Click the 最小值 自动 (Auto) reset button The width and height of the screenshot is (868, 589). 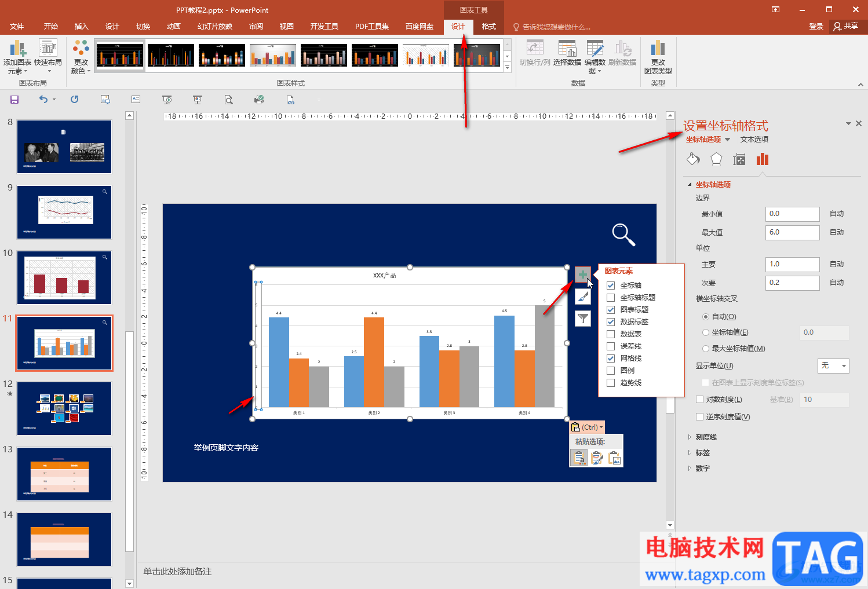(837, 214)
